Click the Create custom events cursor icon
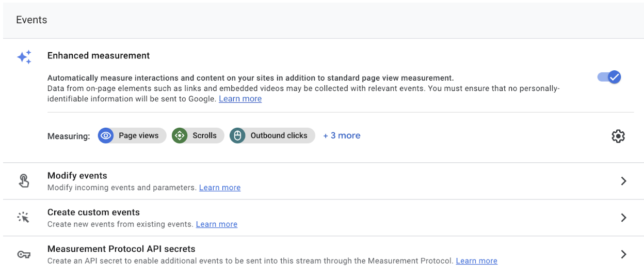This screenshot has height=276, width=644. coord(24,218)
